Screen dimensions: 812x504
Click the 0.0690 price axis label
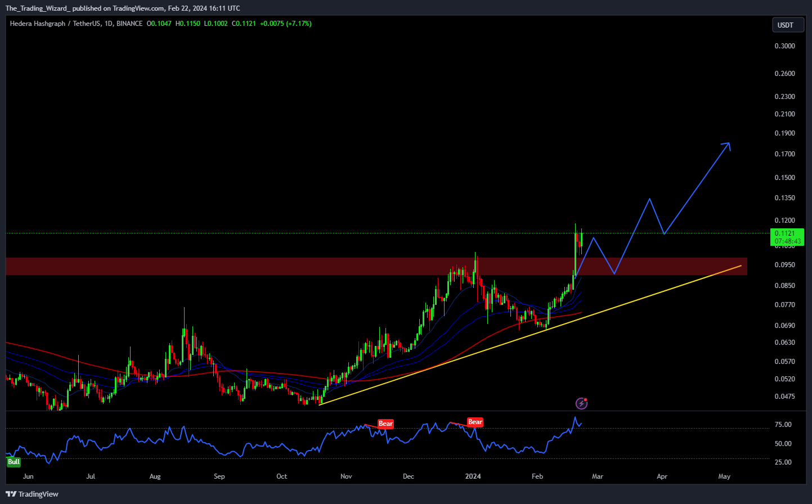785,326
